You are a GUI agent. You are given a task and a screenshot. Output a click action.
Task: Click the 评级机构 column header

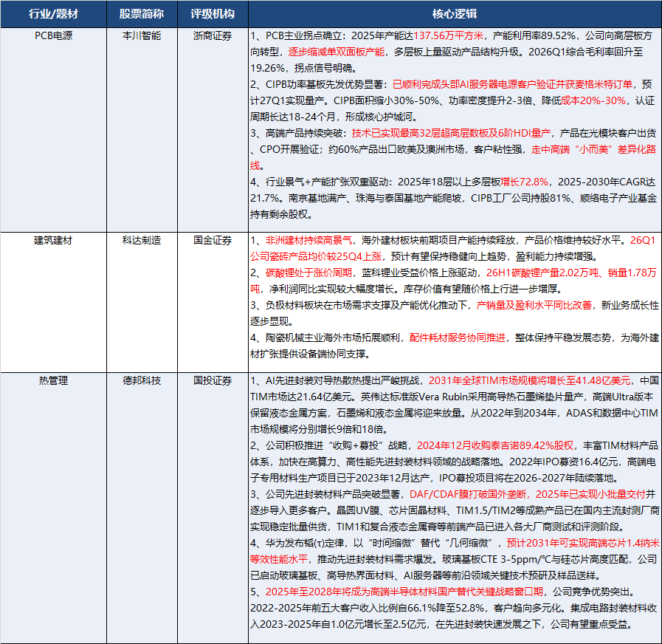tap(213, 14)
